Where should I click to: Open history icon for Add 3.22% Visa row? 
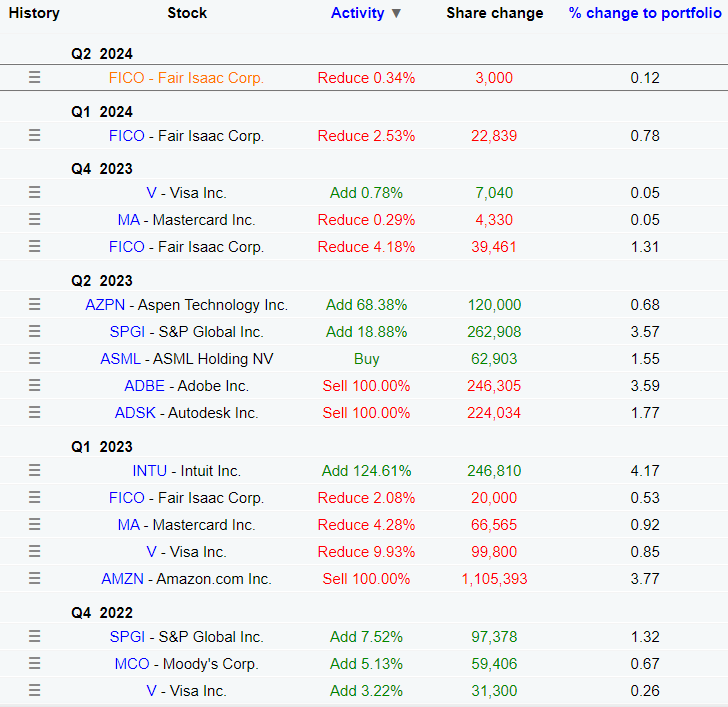pos(34,690)
